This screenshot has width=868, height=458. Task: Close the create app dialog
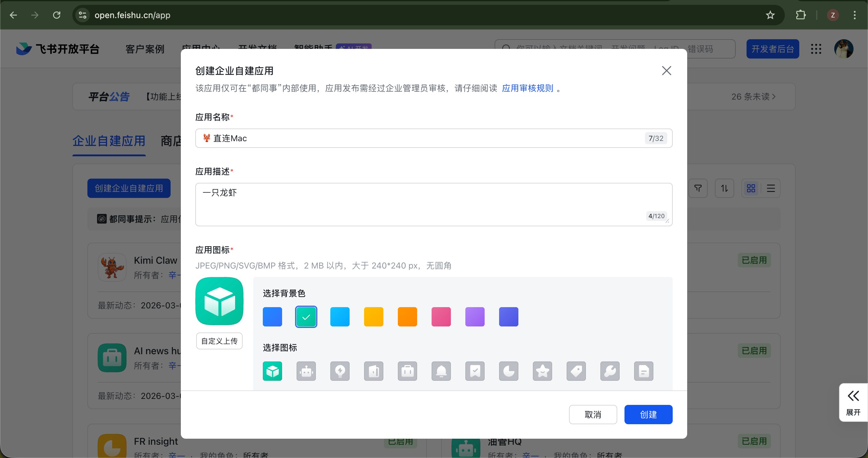point(666,71)
